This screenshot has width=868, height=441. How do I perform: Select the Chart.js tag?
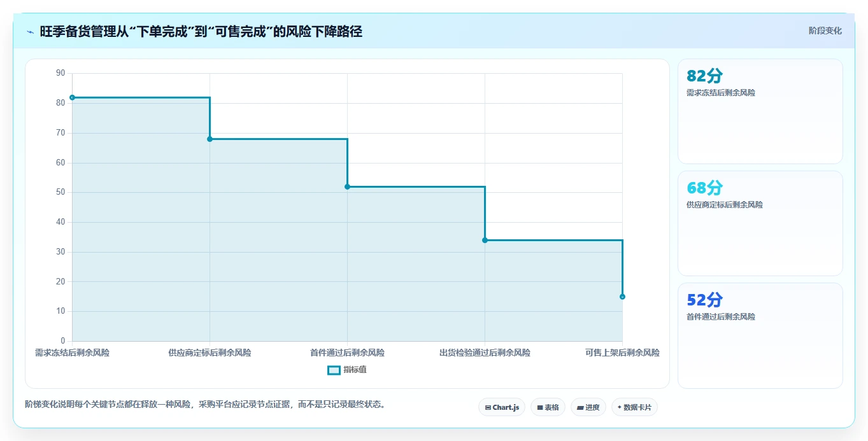pyautogui.click(x=502, y=407)
